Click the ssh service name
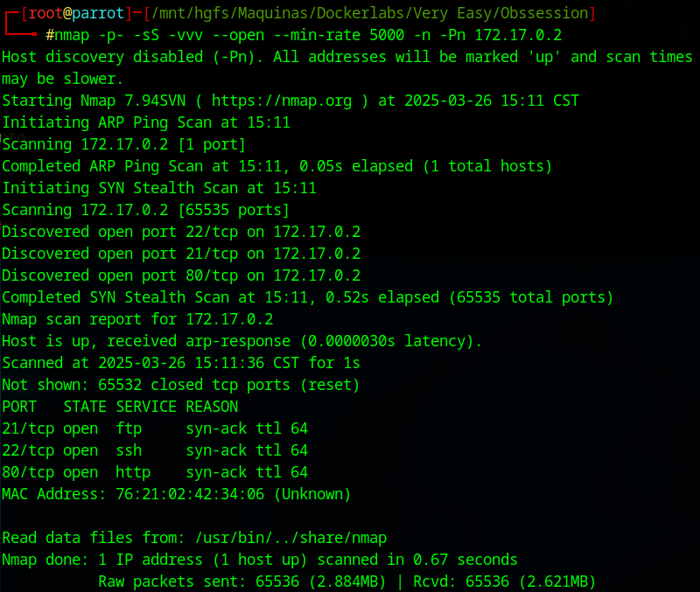700x592 pixels. tap(129, 450)
